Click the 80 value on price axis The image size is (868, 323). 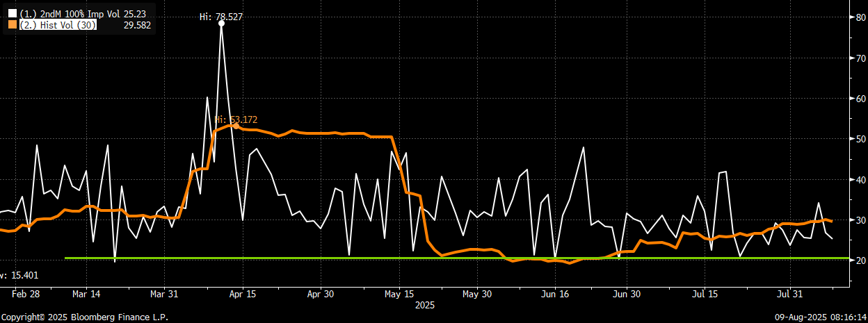point(860,17)
